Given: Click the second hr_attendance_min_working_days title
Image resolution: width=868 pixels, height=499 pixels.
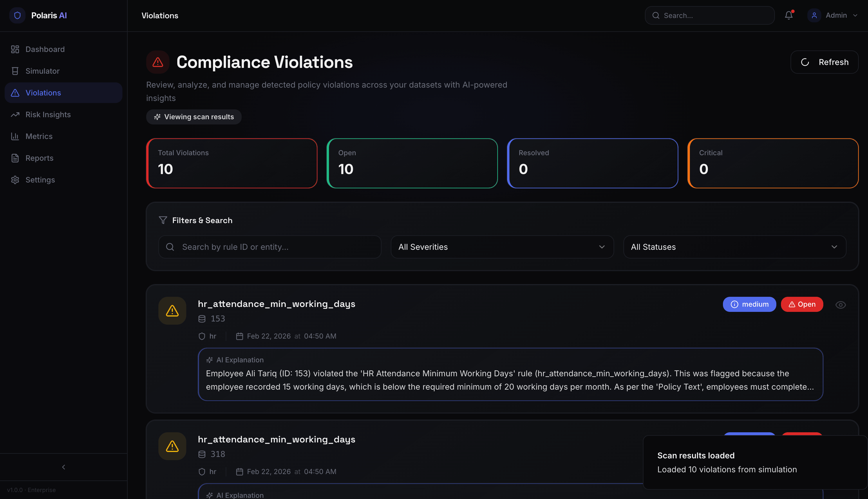Looking at the screenshot, I should point(276,439).
